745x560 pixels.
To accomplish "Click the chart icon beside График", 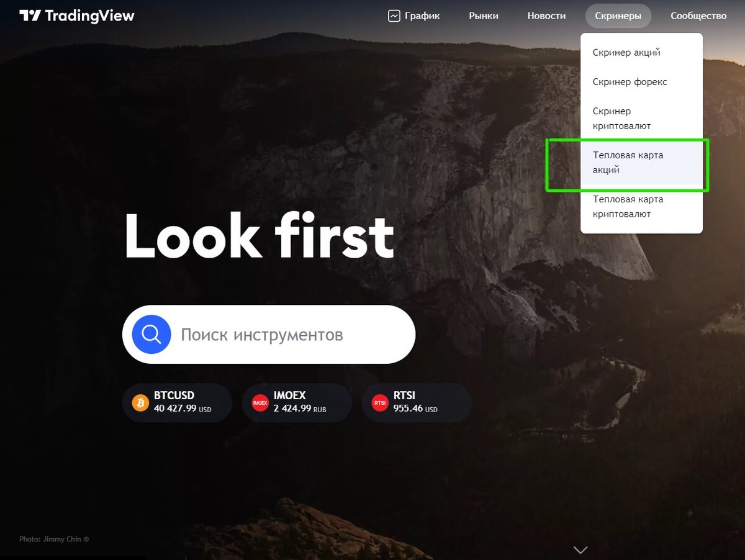I will (394, 16).
